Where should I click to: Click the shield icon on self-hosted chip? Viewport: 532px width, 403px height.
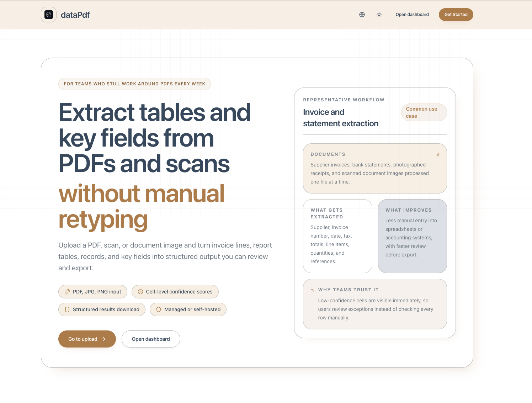159,309
